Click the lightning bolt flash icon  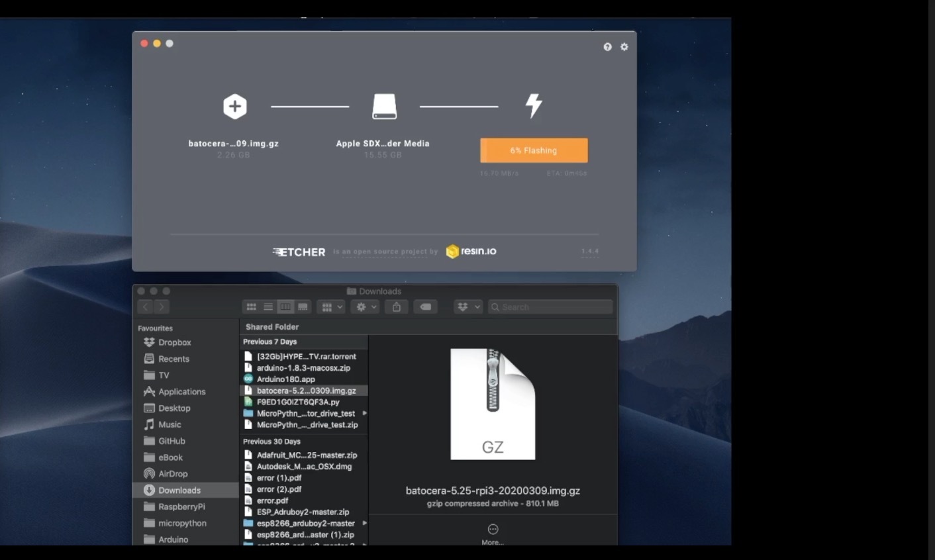[x=534, y=106]
